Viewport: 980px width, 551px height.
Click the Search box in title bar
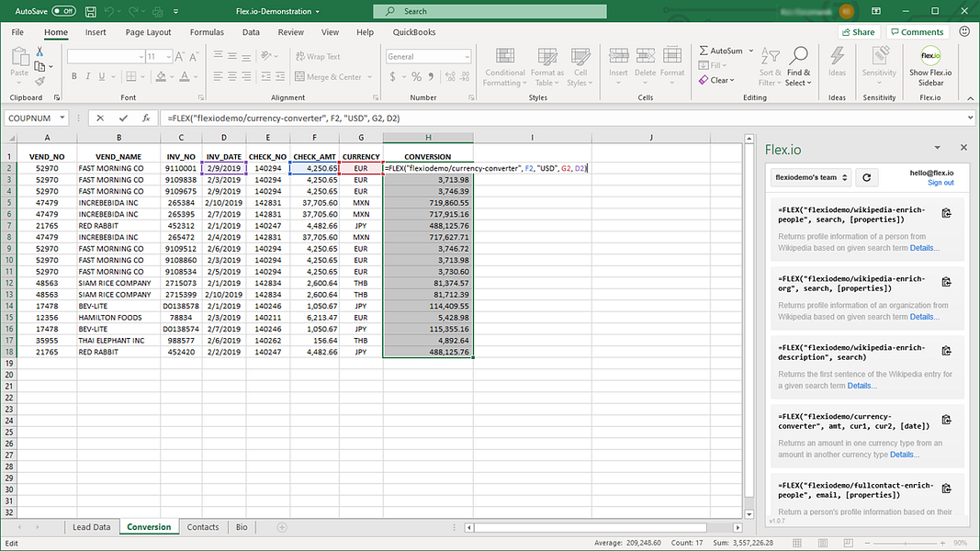coord(490,11)
